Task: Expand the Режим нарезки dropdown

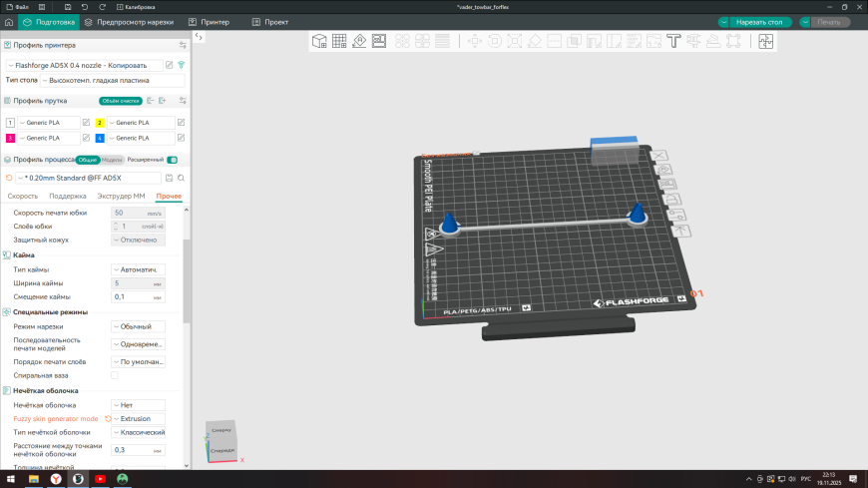Action: tap(138, 327)
